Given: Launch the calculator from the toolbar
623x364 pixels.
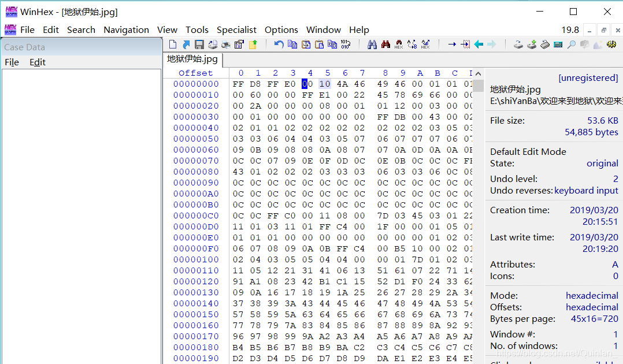Looking at the screenshot, I should point(558,44).
